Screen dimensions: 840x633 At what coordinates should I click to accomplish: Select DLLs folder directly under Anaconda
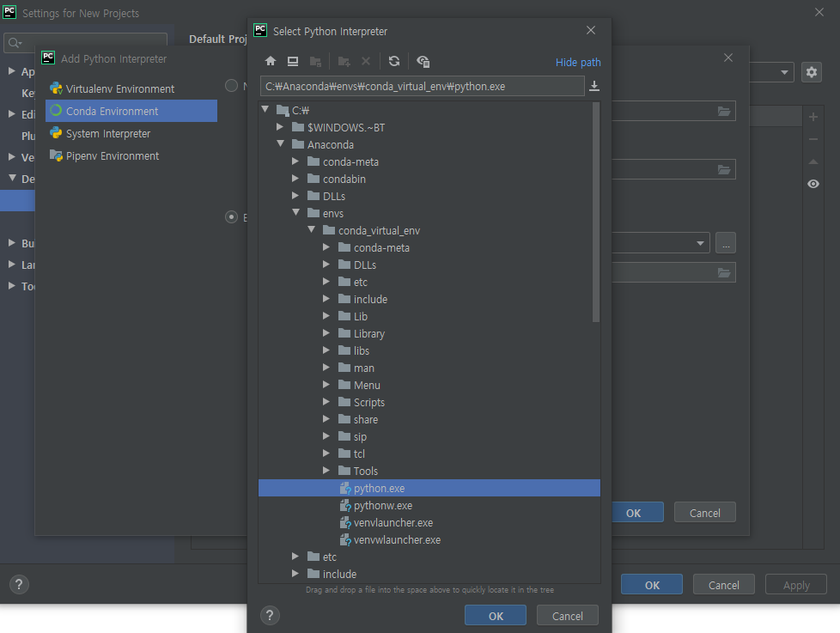tap(429, 196)
